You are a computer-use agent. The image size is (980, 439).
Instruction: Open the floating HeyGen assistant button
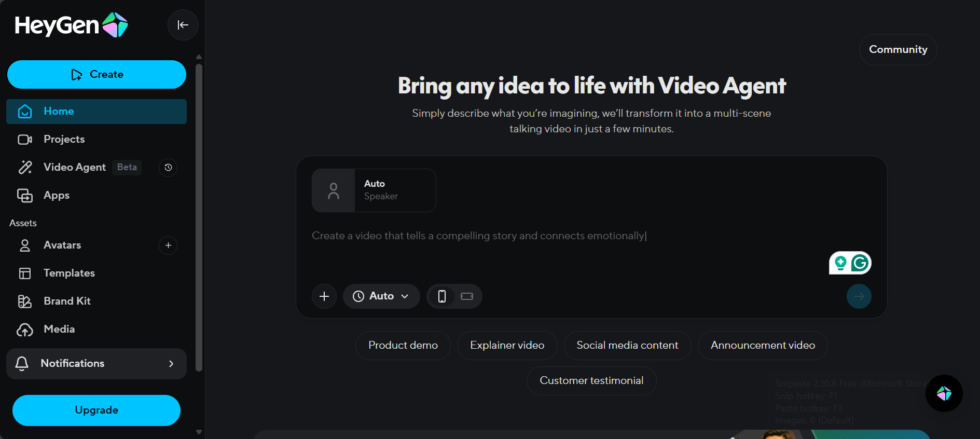coord(944,393)
